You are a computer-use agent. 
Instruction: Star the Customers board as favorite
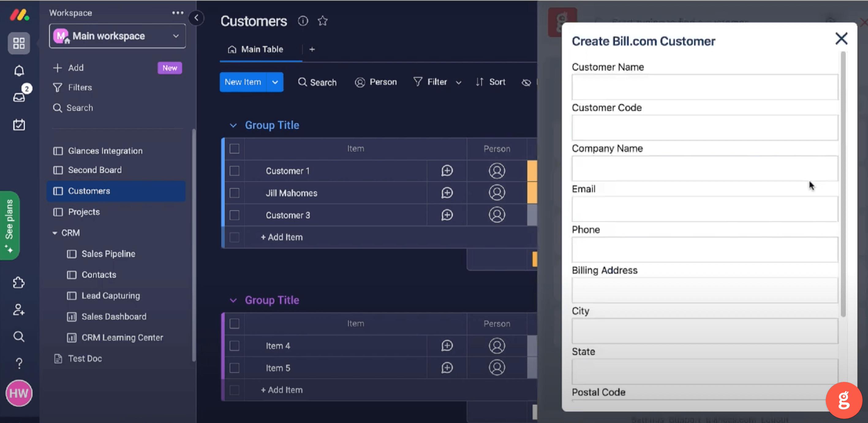click(x=323, y=21)
